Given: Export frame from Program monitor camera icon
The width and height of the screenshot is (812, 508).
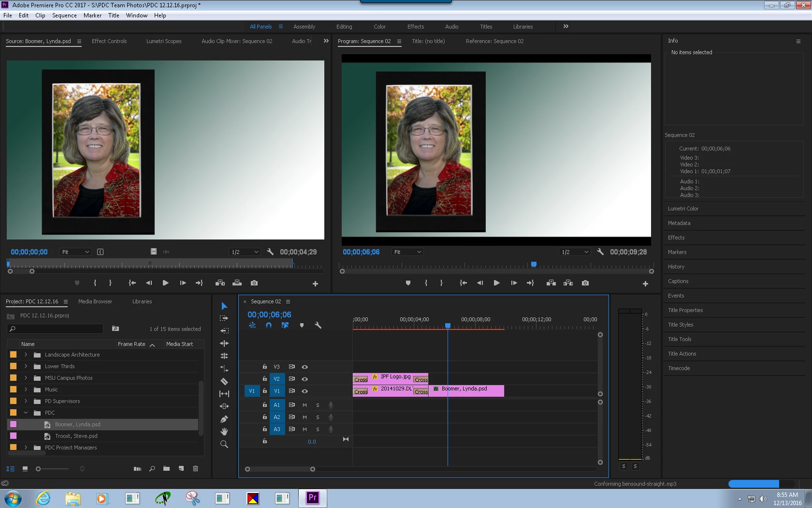Looking at the screenshot, I should [x=585, y=283].
